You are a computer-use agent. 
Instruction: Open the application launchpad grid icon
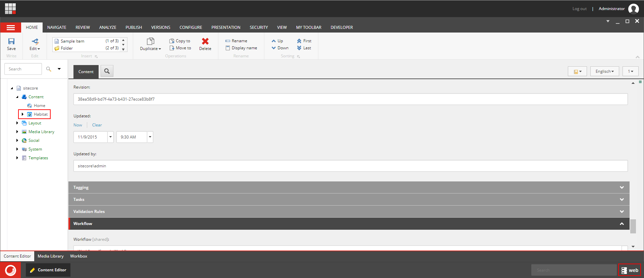10,9
